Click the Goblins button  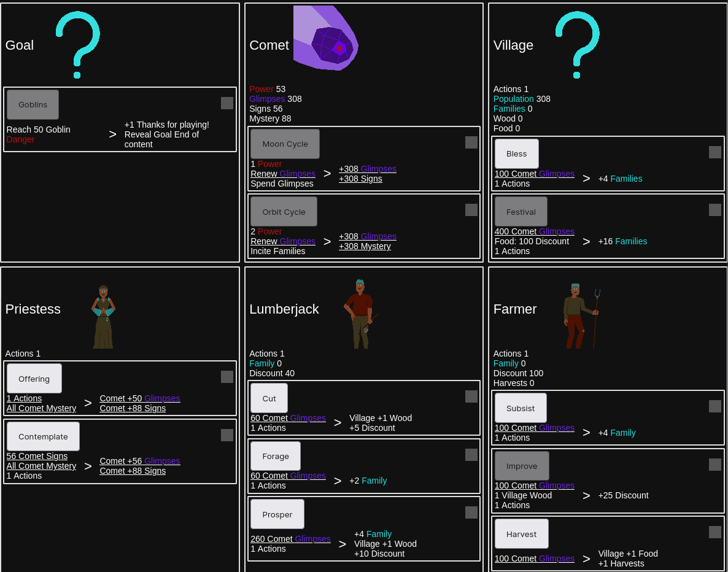pyautogui.click(x=33, y=104)
